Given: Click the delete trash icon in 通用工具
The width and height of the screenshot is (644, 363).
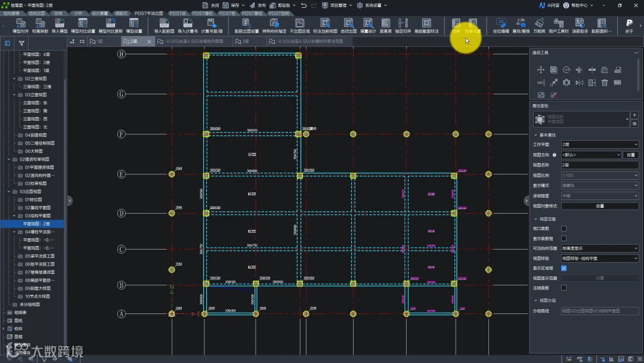Looking at the screenshot, I should pyautogui.click(x=605, y=83).
